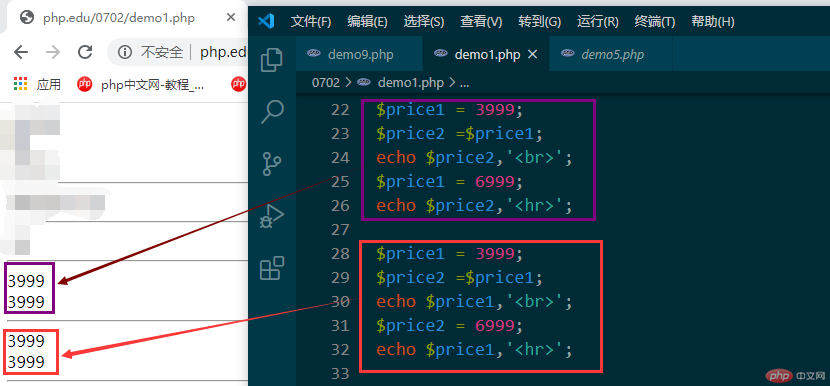Reload the browser page
The image size is (830, 386).
click(85, 52)
